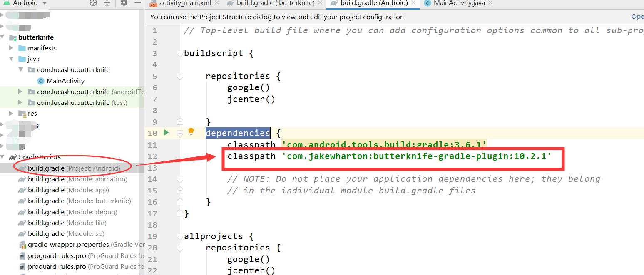Image resolution: width=644 pixels, height=275 pixels.
Task: Collapse the com.lucashu.butterknife package
Action: pyautogui.click(x=20, y=69)
